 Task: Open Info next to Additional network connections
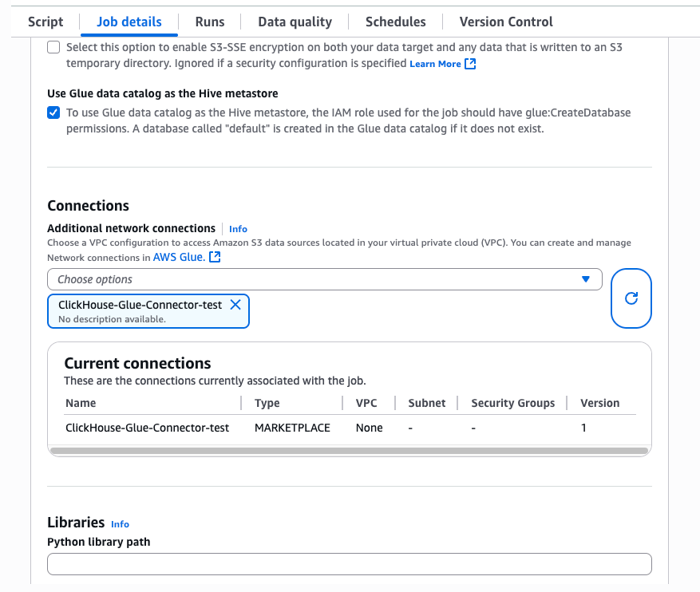pyautogui.click(x=238, y=229)
